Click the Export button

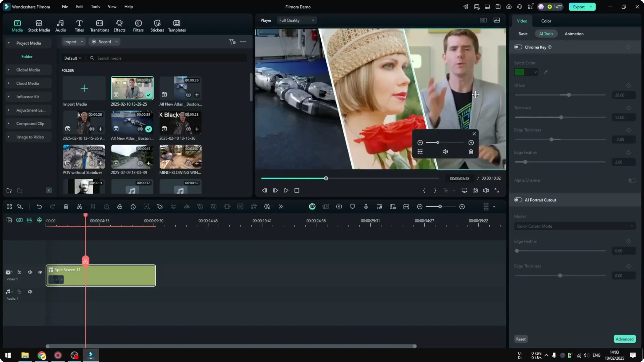(582, 7)
